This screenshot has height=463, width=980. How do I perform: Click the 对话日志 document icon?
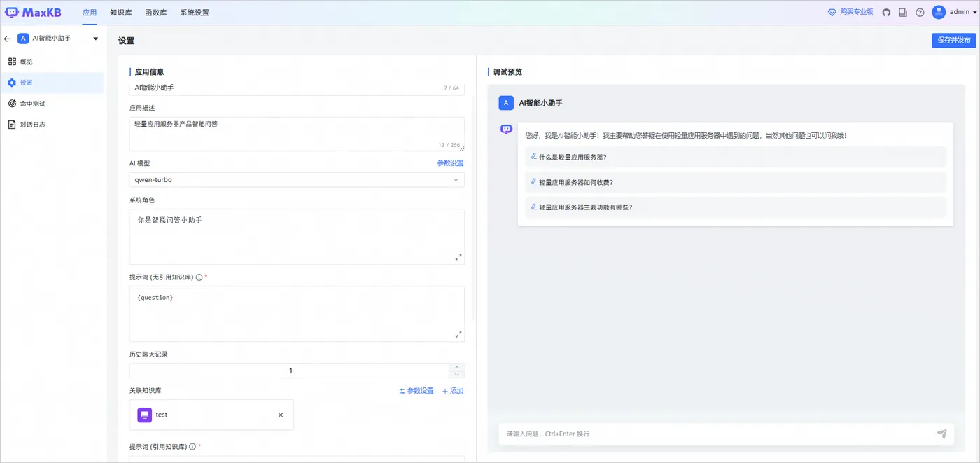(x=12, y=125)
